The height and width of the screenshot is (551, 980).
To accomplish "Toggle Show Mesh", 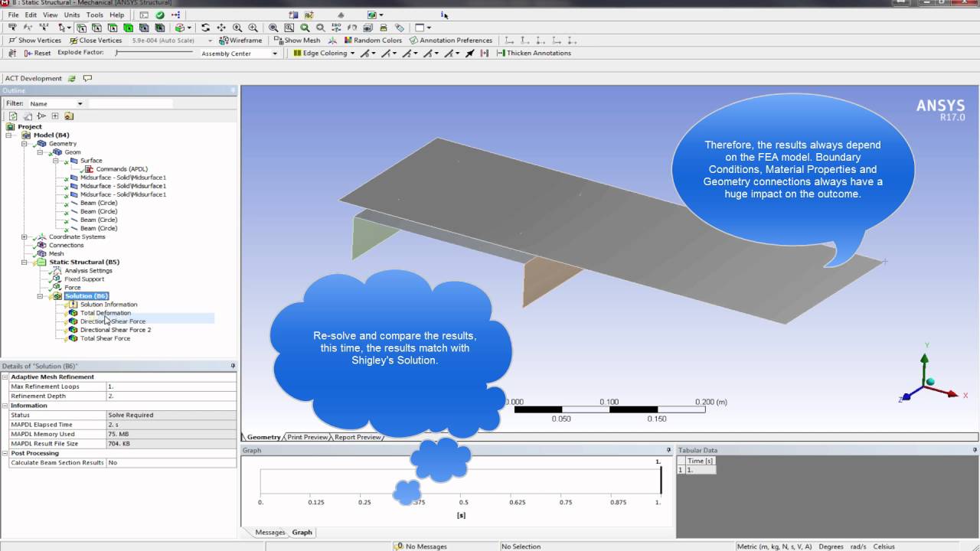I will tap(297, 41).
